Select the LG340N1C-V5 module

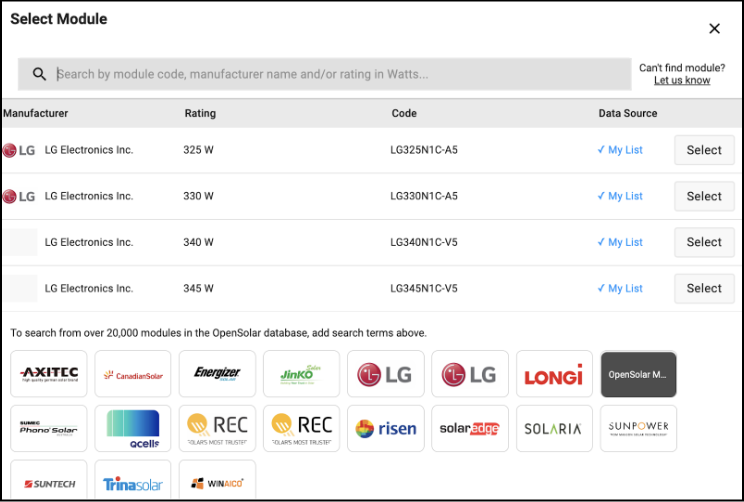pos(704,242)
